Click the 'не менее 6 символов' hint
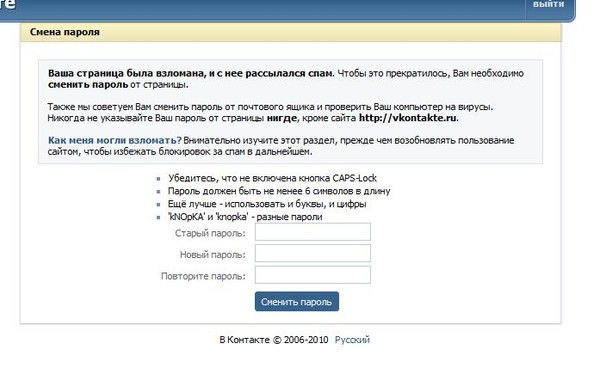The height and width of the screenshot is (368, 600). (x=279, y=191)
